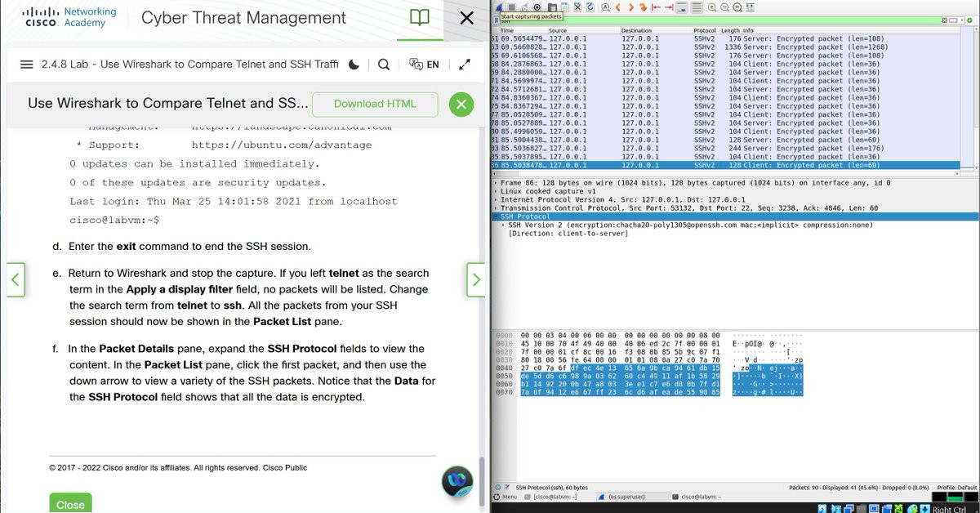The height and width of the screenshot is (513, 980).
Task: Add a display filter button with plus
Action: coord(970,20)
